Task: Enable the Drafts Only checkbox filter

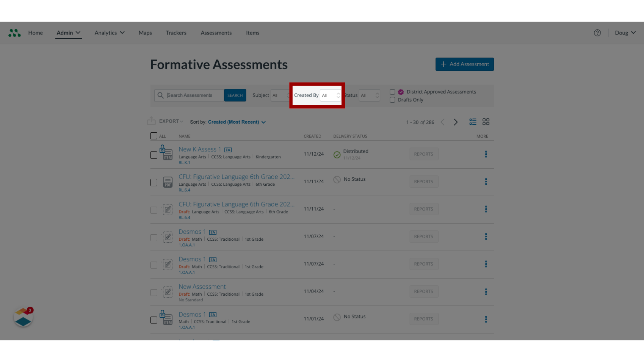Action: (x=392, y=100)
